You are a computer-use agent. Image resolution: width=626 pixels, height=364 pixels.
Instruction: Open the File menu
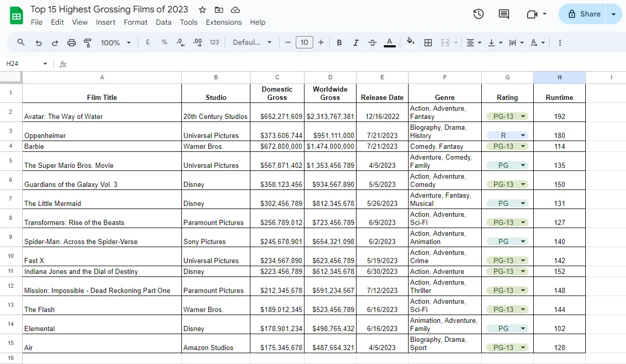click(37, 22)
